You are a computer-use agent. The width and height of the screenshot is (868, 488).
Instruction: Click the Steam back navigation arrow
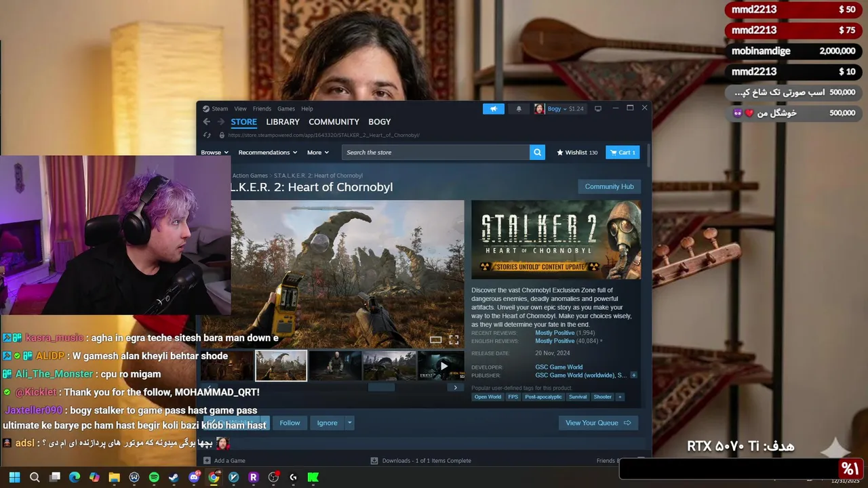tap(207, 122)
